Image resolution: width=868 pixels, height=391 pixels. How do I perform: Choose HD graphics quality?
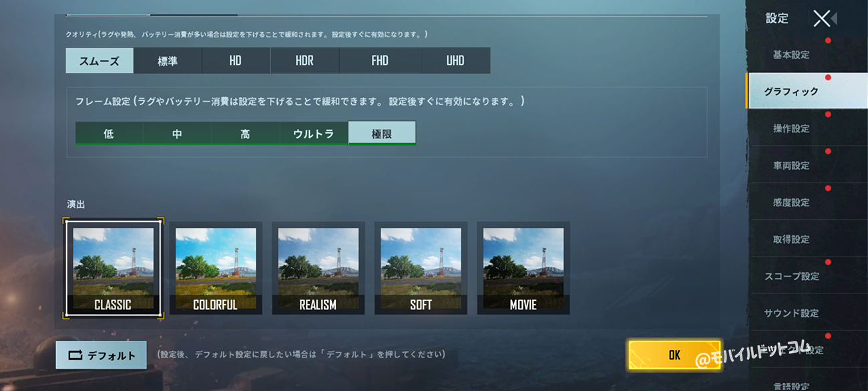236,61
